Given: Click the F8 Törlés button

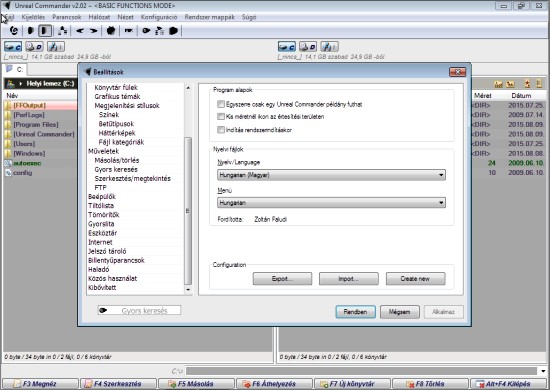Looking at the screenshot, I should coord(430,384).
